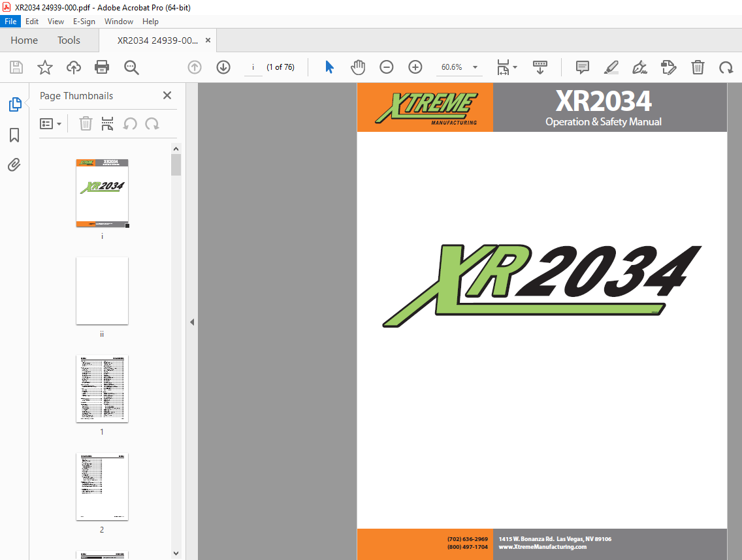The width and height of the screenshot is (742, 560).
Task: Open the Edit menu
Action: pos(32,22)
